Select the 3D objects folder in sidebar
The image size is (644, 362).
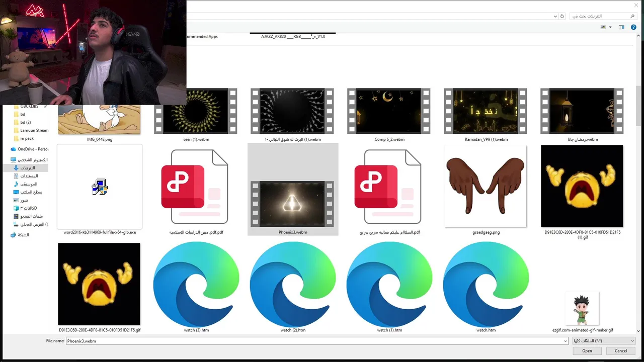tap(25, 208)
